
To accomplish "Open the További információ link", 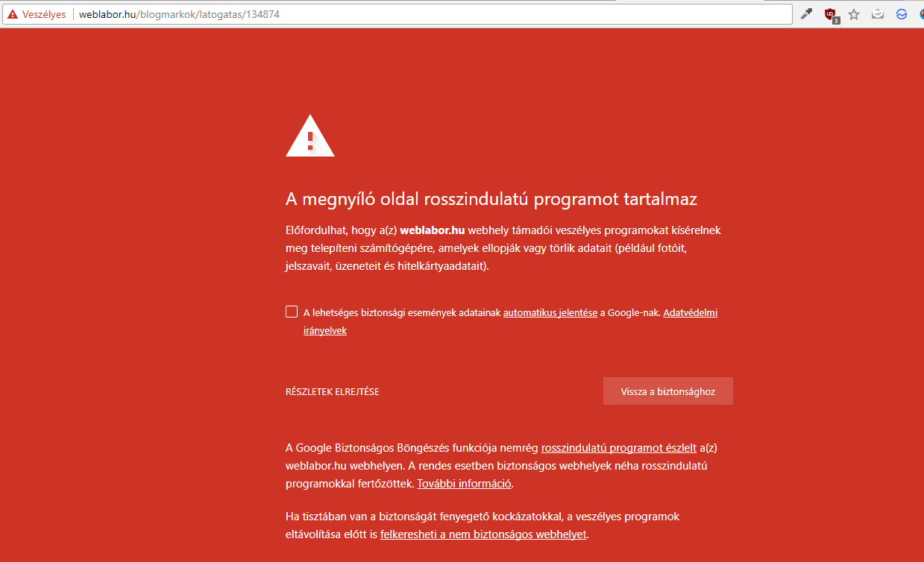I will click(x=465, y=484).
